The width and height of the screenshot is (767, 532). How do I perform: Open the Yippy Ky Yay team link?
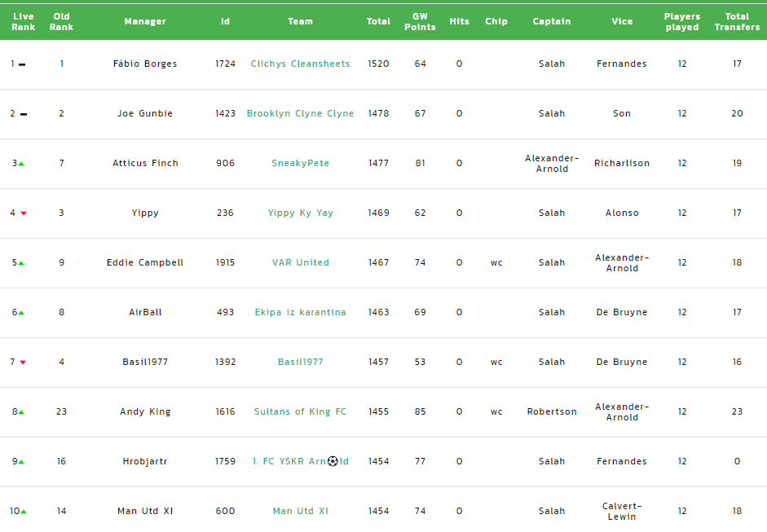[x=300, y=213]
